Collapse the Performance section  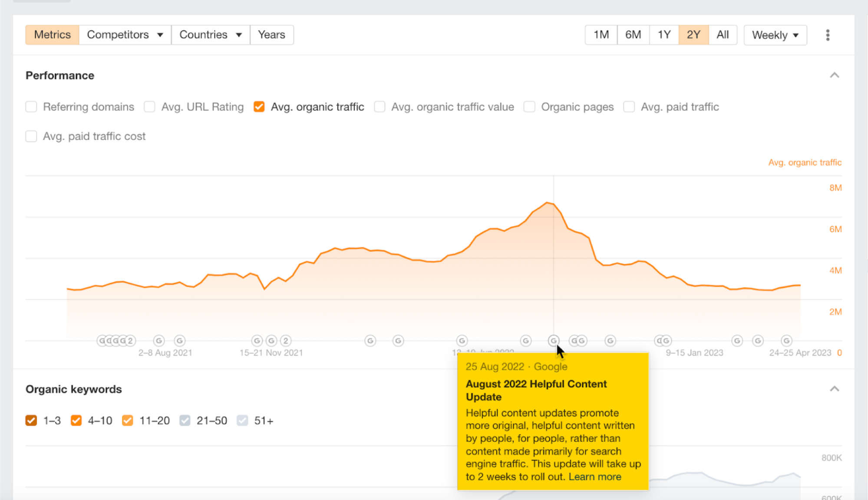834,75
